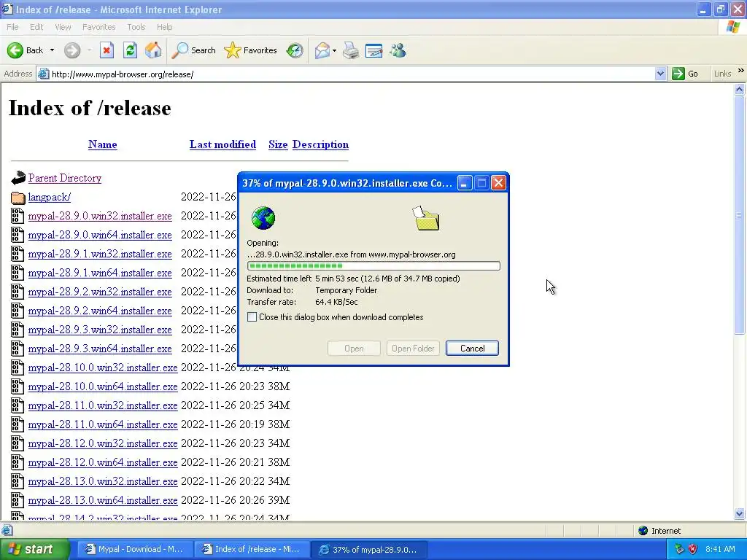
Task: Sort listing by Size column
Action: tap(278, 144)
